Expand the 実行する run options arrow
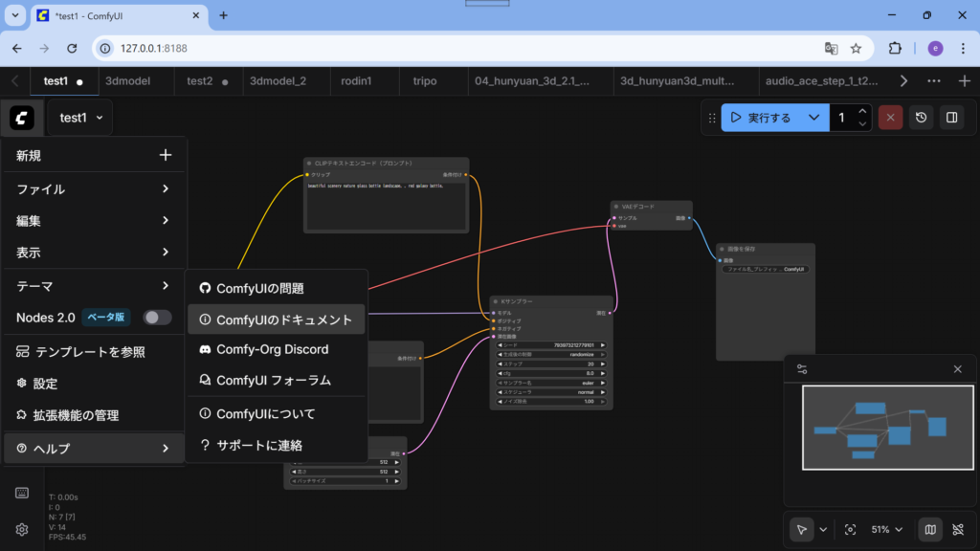 click(x=813, y=118)
